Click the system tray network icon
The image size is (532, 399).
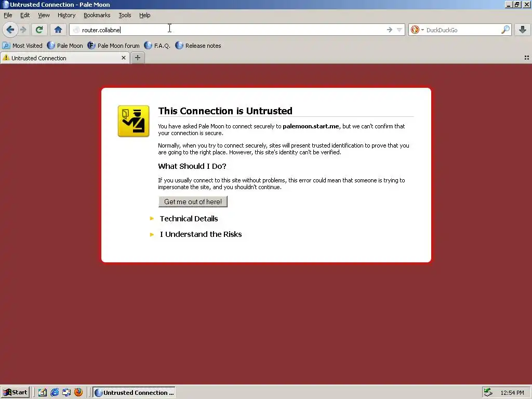[488, 393]
